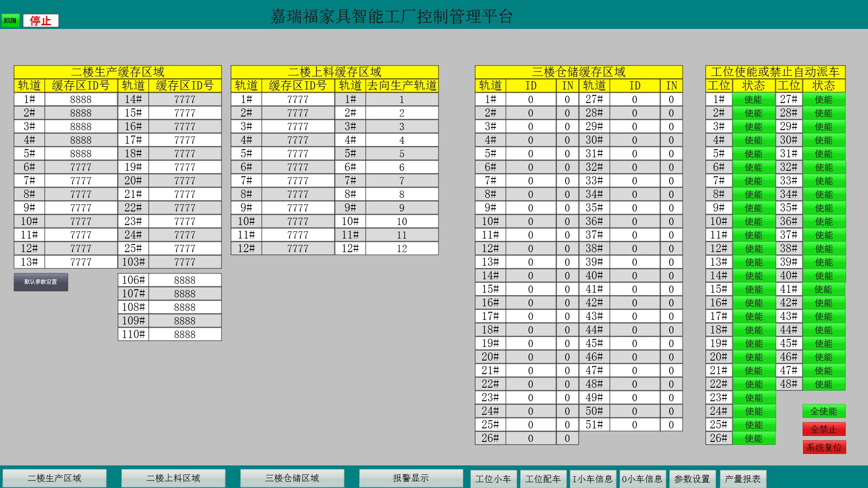Edit storage track 26# IN field
Image resolution: width=868 pixels, height=488 pixels.
(567, 438)
